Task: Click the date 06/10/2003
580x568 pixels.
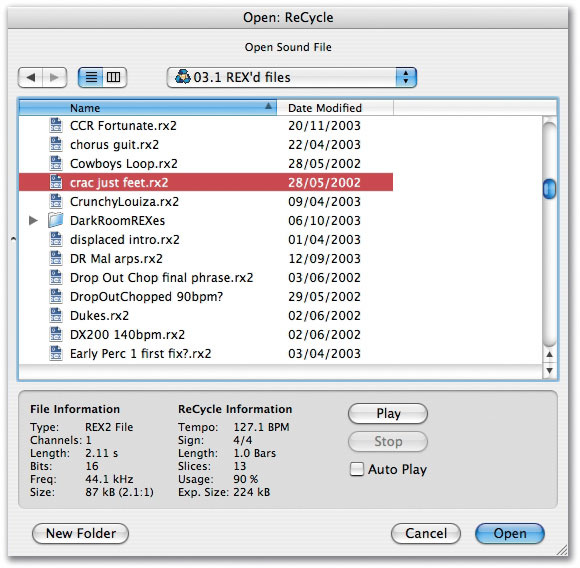Action: click(x=324, y=221)
